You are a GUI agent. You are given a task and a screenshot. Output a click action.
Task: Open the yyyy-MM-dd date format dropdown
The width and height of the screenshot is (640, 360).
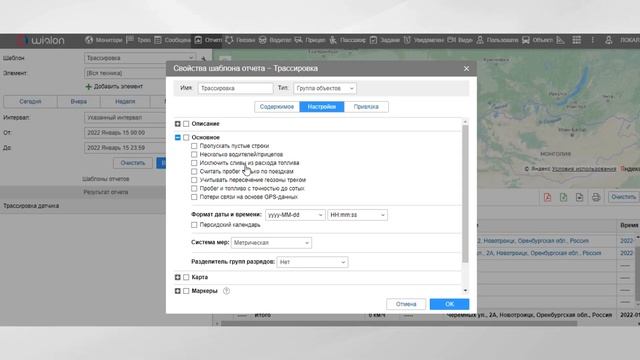tap(295, 215)
